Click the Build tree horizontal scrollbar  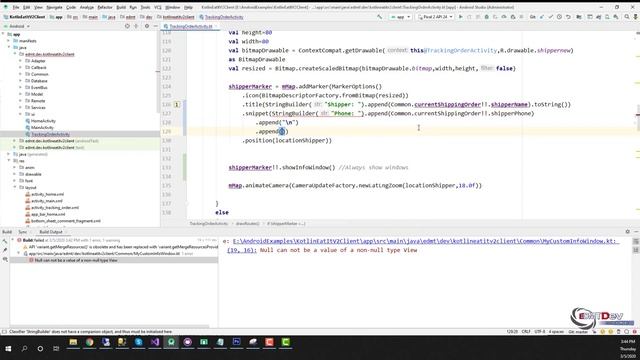(x=109, y=326)
